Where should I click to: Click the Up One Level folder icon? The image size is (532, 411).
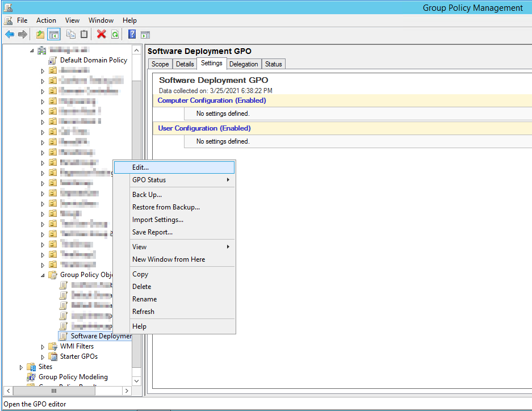tap(40, 34)
